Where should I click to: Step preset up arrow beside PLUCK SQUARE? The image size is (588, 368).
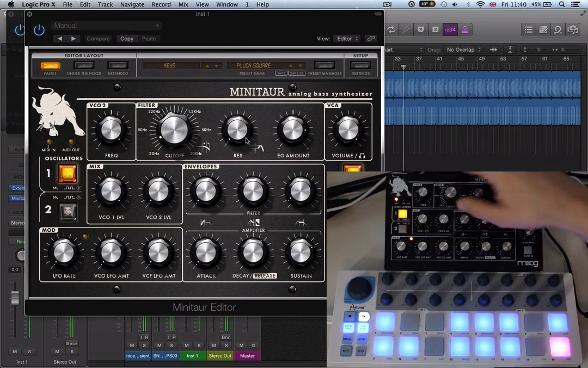(291, 66)
